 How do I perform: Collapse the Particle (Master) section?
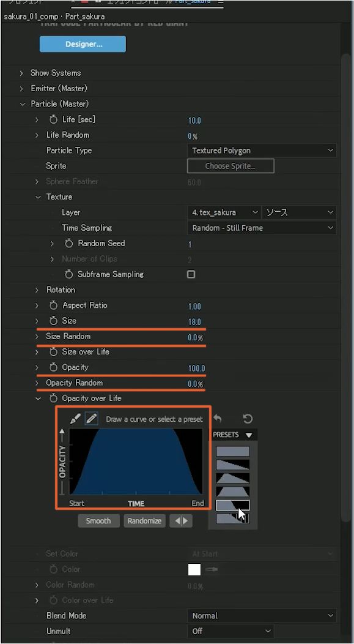tap(22, 104)
